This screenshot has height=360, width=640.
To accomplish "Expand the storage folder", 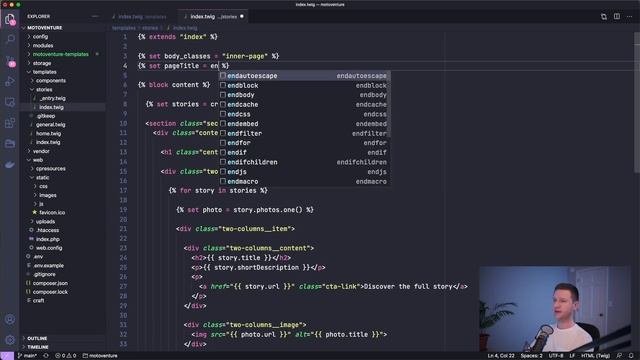I will click(42, 63).
